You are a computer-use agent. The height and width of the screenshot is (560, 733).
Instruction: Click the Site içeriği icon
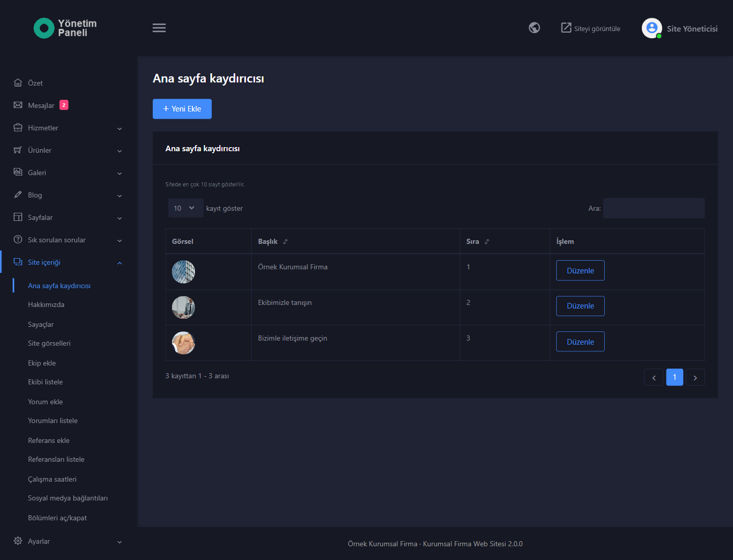(x=18, y=262)
